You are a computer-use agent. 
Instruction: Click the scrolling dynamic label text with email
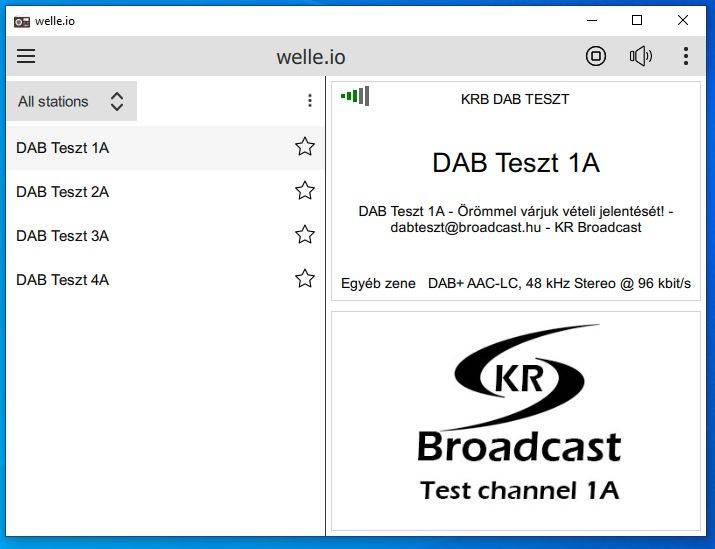(516, 219)
